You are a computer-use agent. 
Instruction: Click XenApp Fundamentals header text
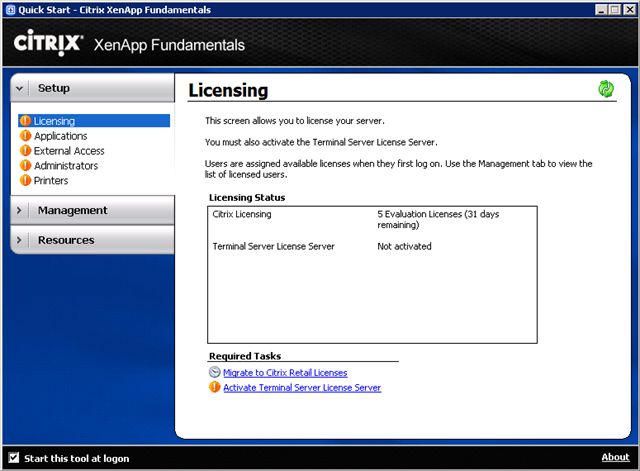click(x=169, y=45)
